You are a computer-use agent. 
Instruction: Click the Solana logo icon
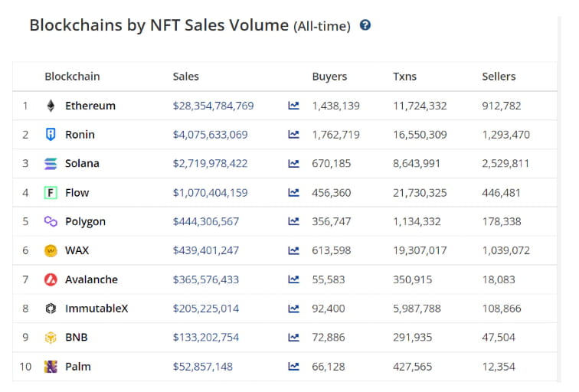point(51,164)
